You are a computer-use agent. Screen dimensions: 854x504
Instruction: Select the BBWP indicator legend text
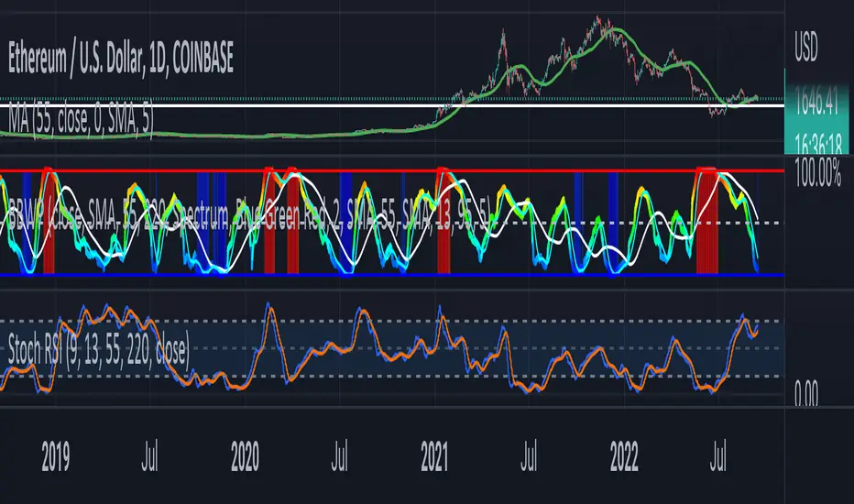[x=250, y=213]
